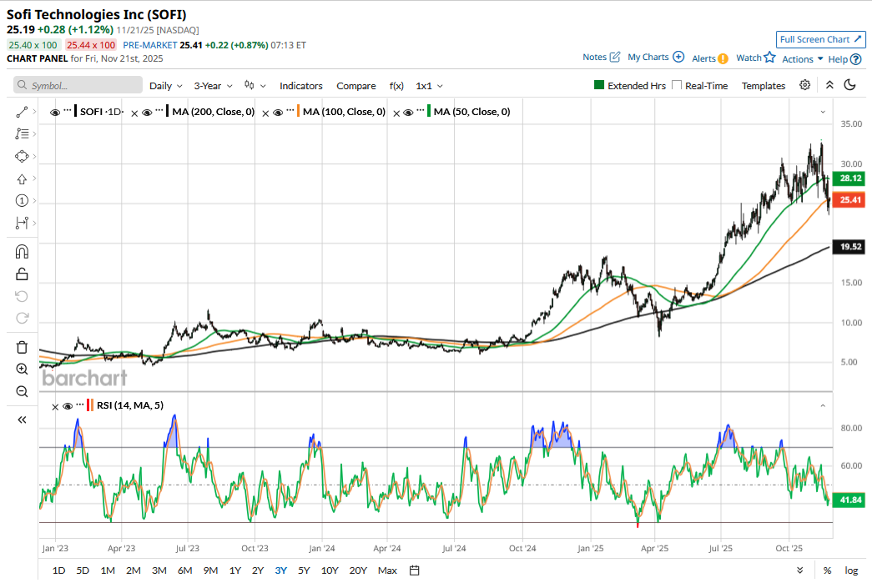Zoom in using the magnifier plus icon
The image size is (872, 588).
click(x=22, y=369)
